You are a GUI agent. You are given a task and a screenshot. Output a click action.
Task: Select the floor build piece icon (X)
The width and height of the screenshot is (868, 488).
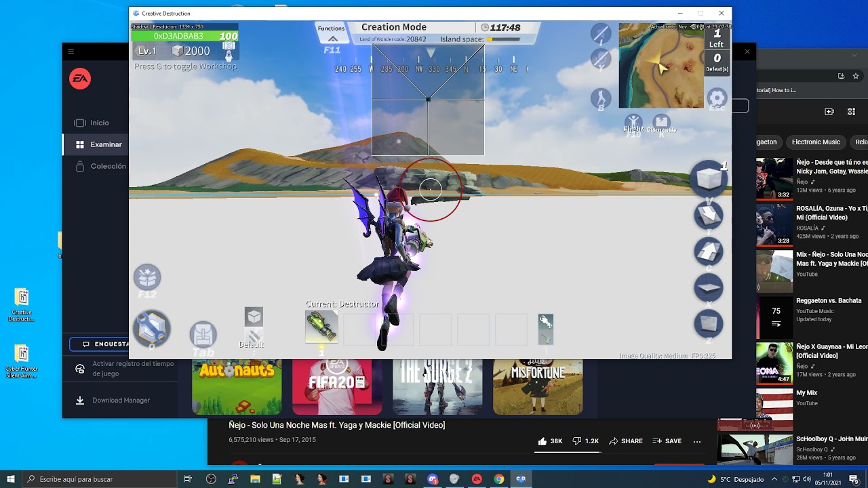pos(709,288)
